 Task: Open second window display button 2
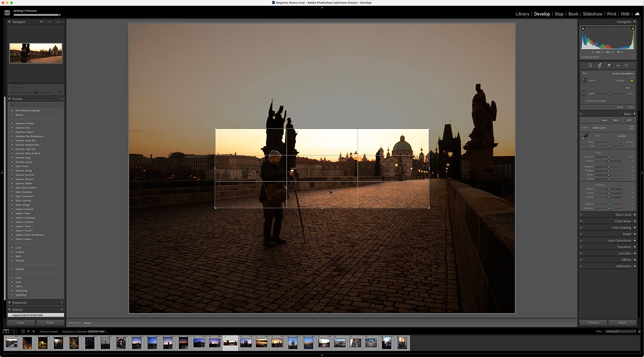14,331
